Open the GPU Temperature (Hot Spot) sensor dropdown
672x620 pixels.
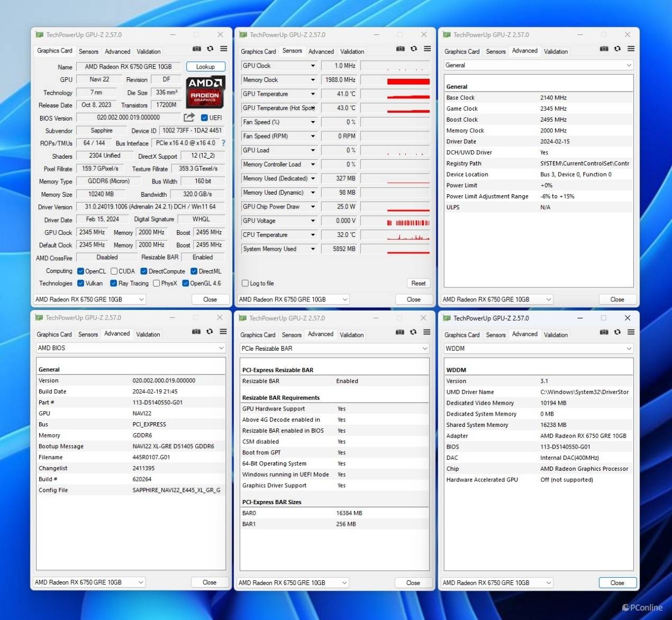(x=313, y=108)
